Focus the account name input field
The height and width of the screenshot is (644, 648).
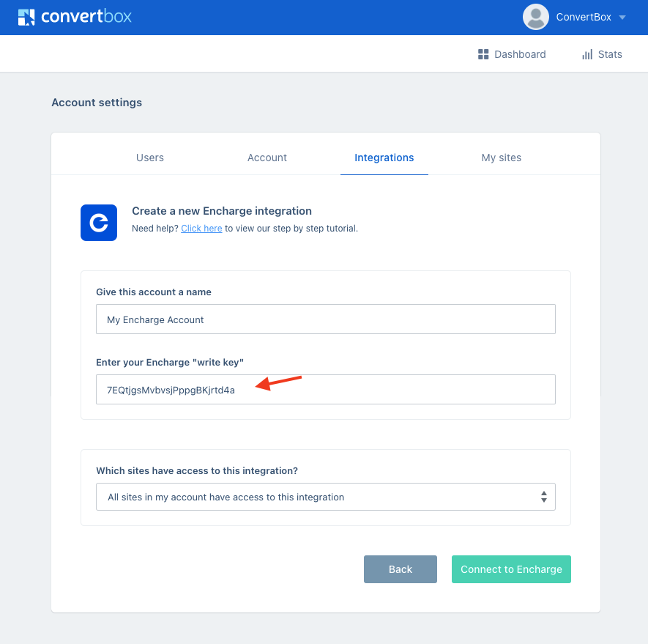click(326, 319)
